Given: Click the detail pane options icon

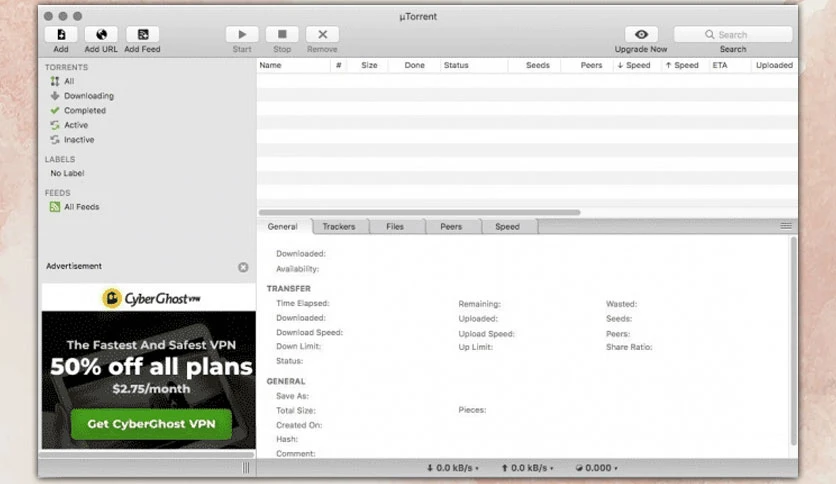Looking at the screenshot, I should point(786,226).
